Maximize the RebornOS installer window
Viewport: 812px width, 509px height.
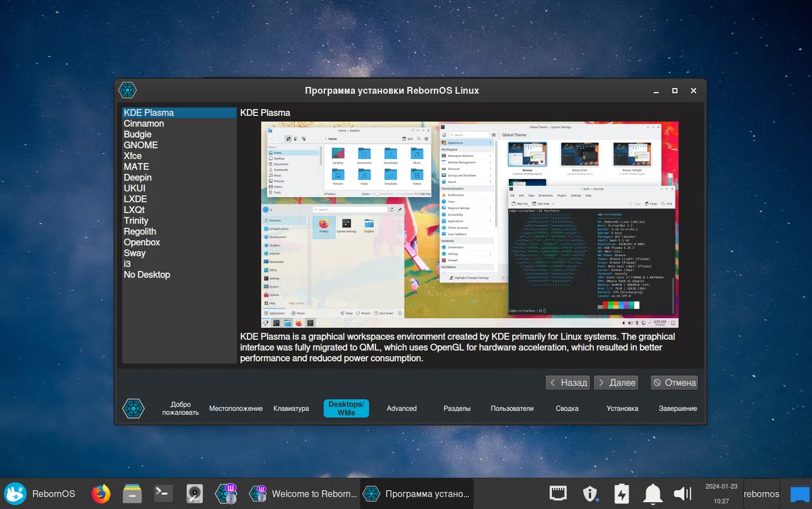675,91
